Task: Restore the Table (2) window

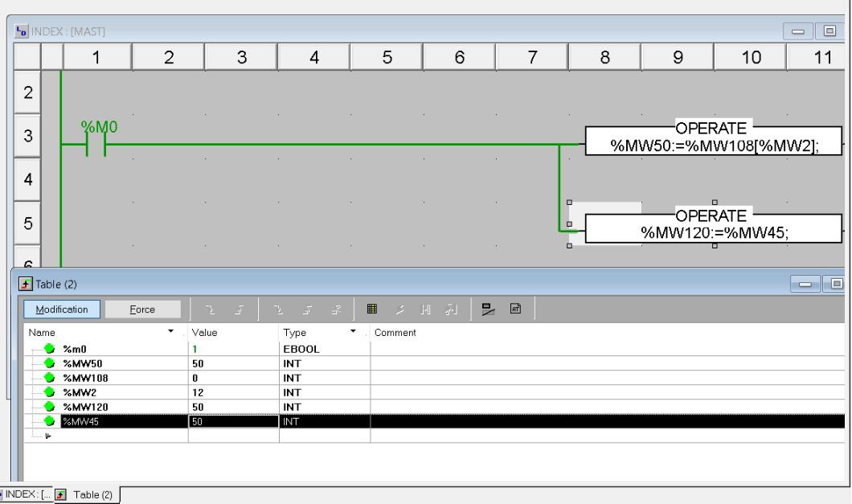Action: click(836, 284)
